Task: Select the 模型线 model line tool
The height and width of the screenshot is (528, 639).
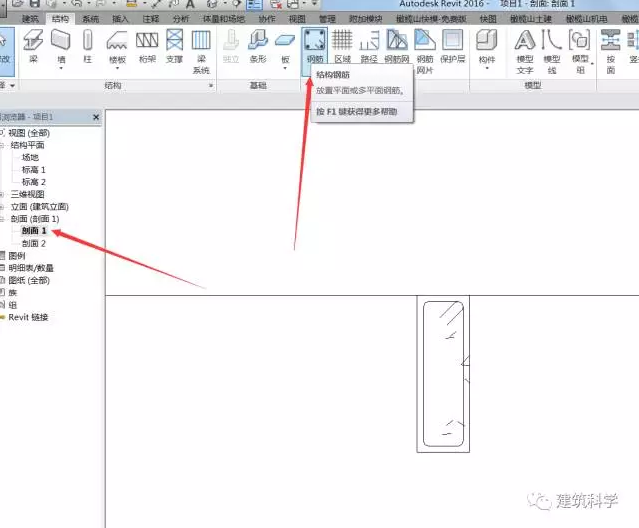Action: (552, 52)
